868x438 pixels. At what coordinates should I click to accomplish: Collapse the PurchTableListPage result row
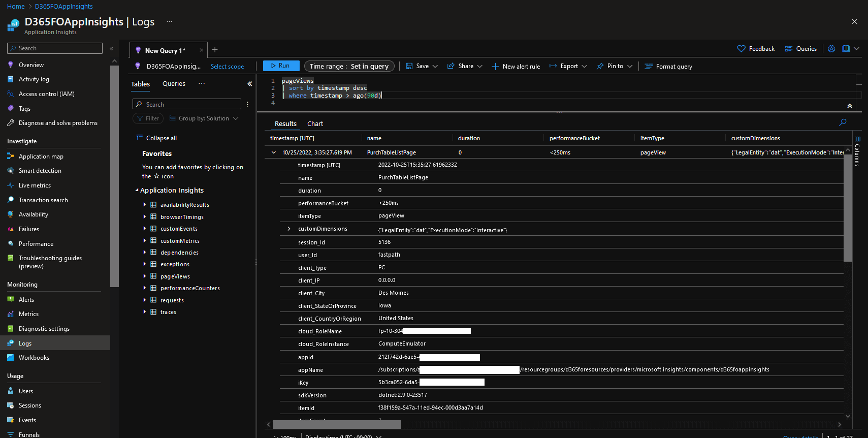pos(274,152)
